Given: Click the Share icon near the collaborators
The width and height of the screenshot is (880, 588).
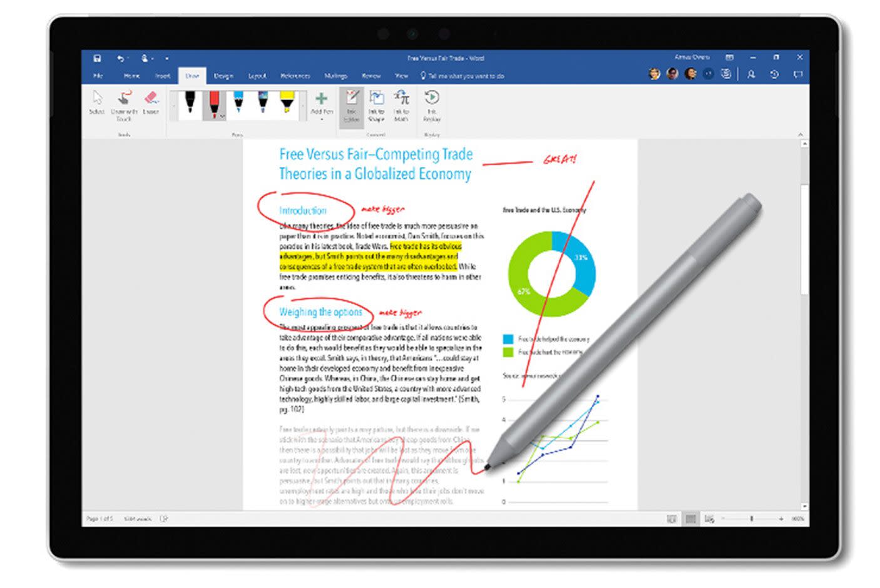Looking at the screenshot, I should 752,73.
